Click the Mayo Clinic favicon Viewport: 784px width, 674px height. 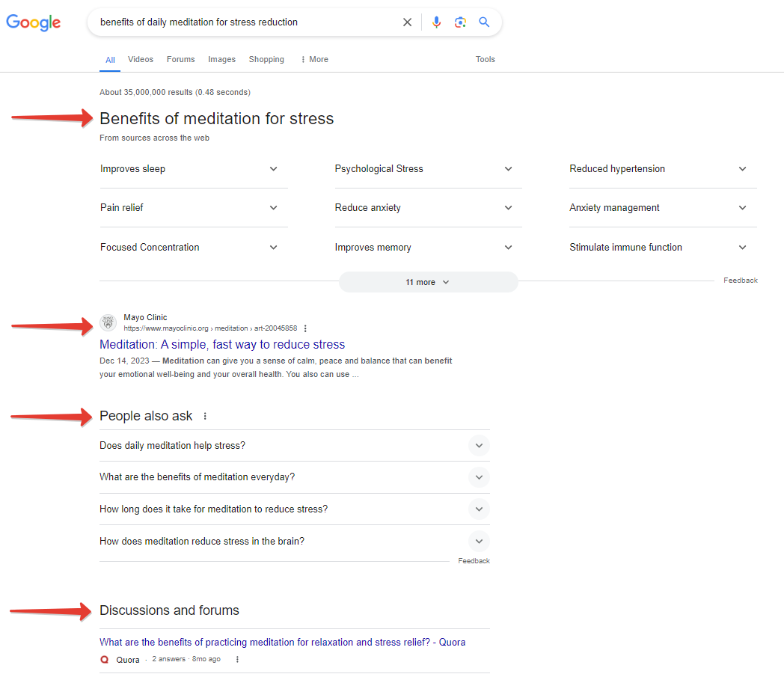(x=108, y=322)
